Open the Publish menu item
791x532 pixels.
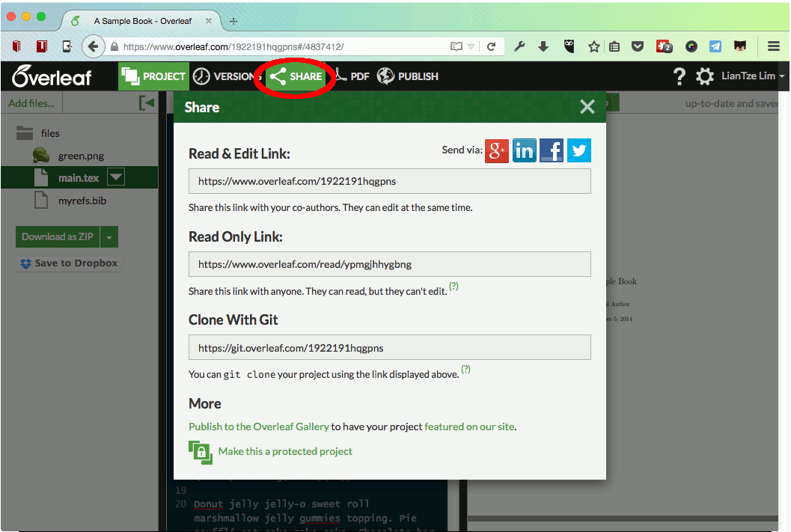click(x=408, y=76)
